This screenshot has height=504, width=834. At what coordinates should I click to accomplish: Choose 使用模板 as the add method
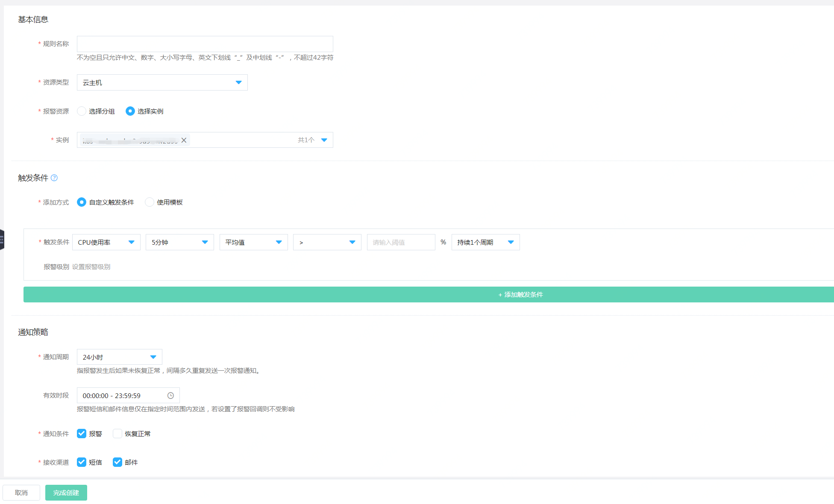(x=150, y=202)
